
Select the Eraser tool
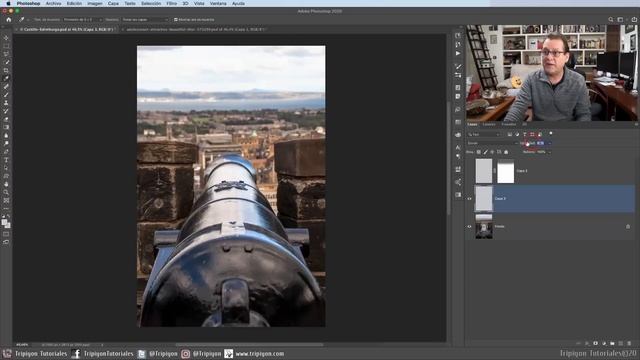click(6, 119)
